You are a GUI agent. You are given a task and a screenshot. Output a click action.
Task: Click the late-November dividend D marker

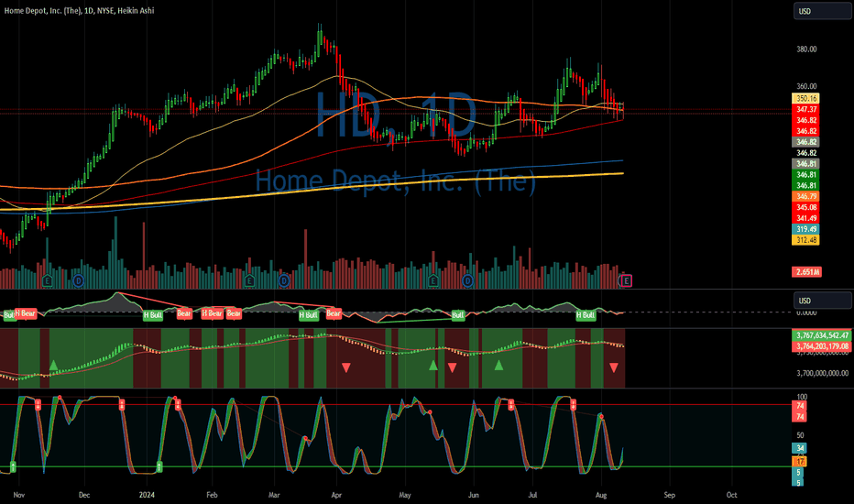pyautogui.click(x=79, y=281)
